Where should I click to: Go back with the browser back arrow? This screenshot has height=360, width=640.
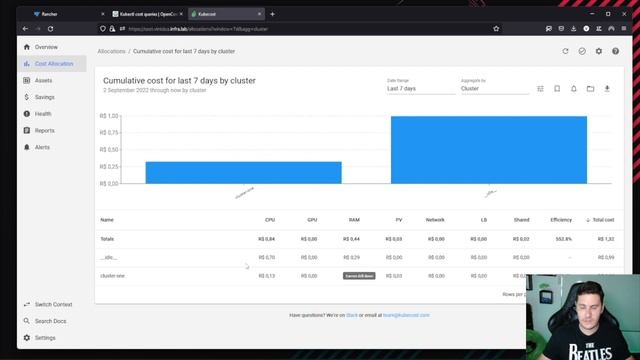click(25, 29)
